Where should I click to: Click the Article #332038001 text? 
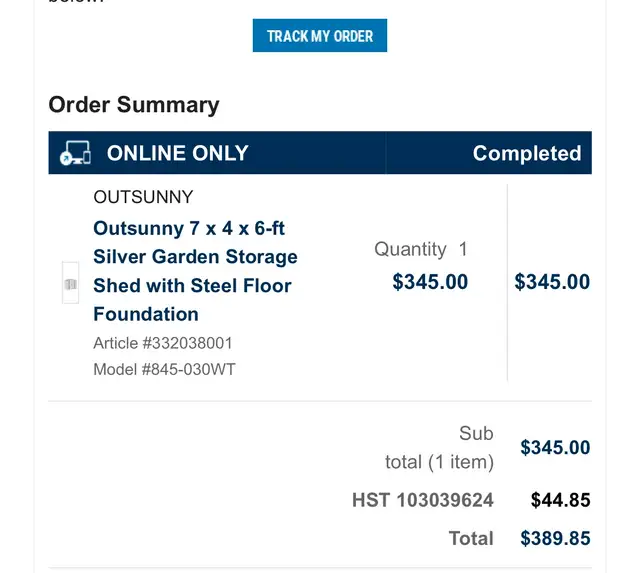point(163,343)
